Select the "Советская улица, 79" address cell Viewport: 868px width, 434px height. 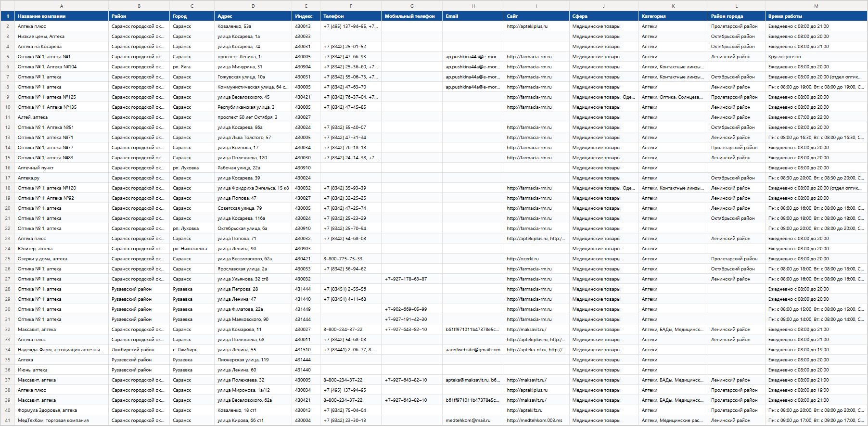point(253,208)
